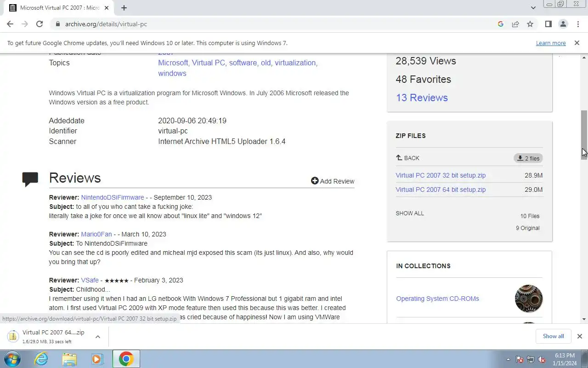
Task: Show hidden system tray icons
Action: 508,359
